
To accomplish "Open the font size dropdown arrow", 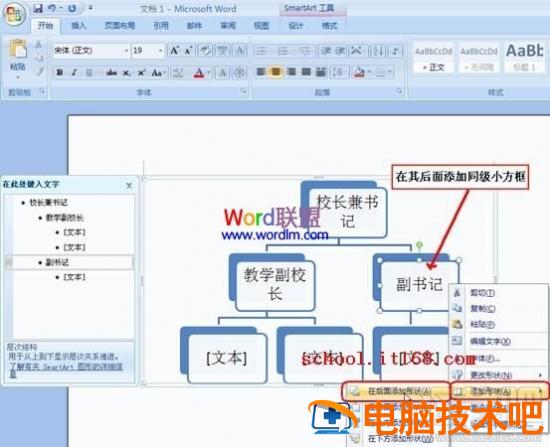I will tap(160, 51).
